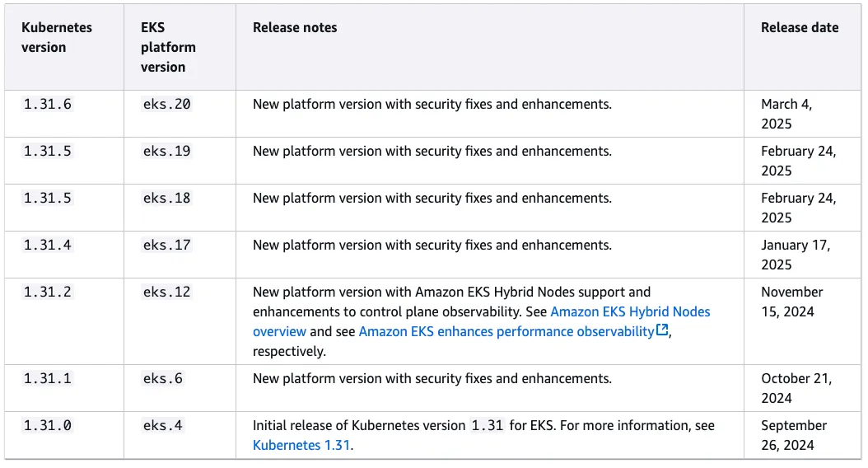This screenshot has width=868, height=468.
Task: Click the eks.19 platform version code
Action: point(167,152)
